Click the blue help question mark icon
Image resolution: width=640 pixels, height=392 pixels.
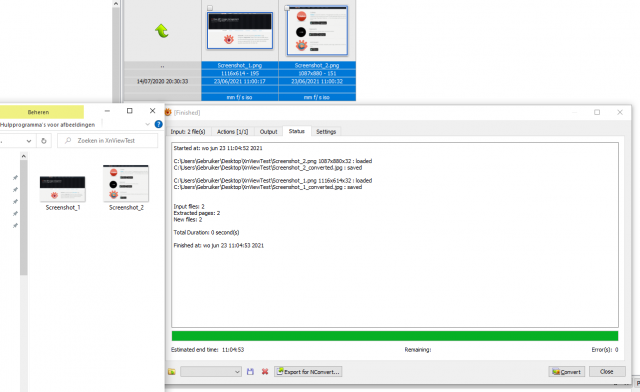[x=158, y=124]
